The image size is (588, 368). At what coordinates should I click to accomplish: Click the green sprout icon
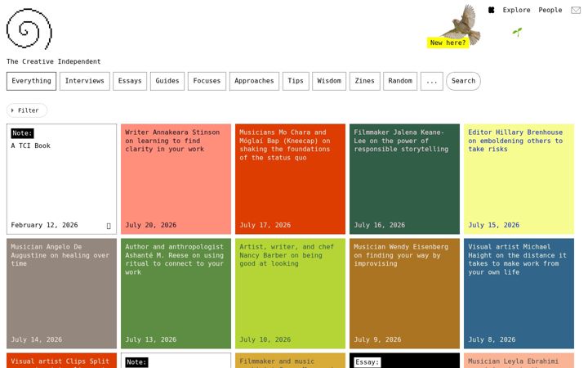point(517,32)
